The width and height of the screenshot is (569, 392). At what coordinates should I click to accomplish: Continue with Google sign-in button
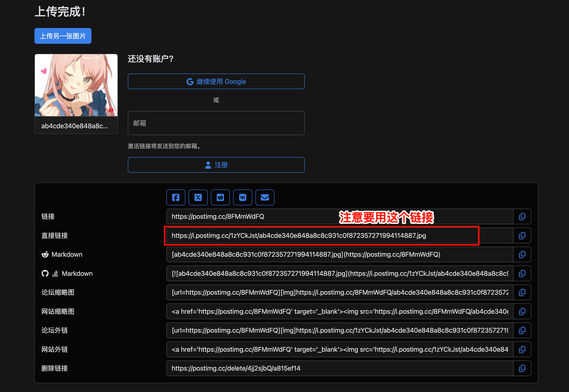tap(216, 81)
